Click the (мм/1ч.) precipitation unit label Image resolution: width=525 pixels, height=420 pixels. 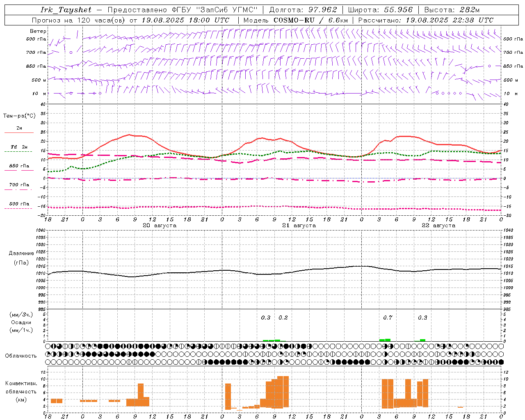point(21,330)
